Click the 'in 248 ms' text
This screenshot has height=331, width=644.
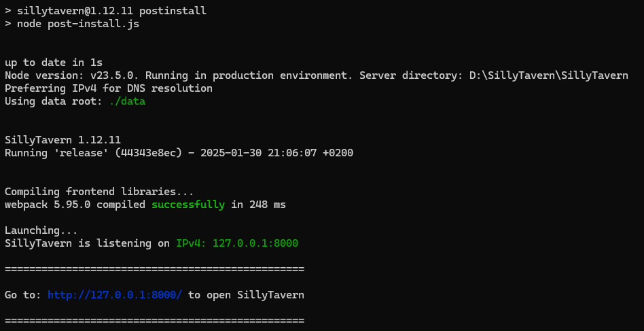point(258,204)
